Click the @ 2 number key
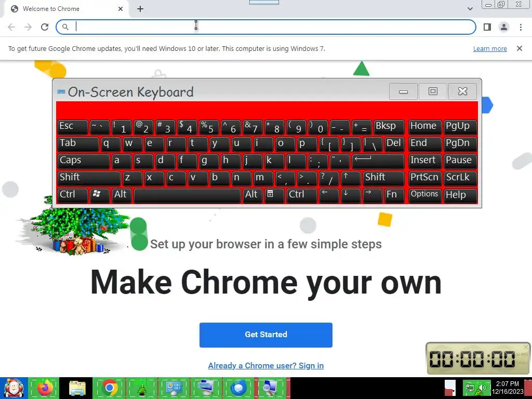Viewport: 532px width, 399px height. [143, 127]
